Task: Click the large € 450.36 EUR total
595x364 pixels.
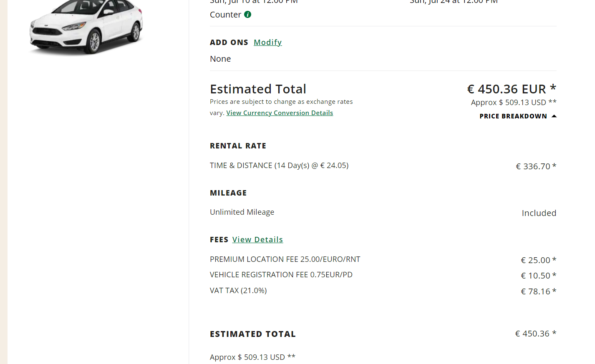Action: tap(511, 89)
